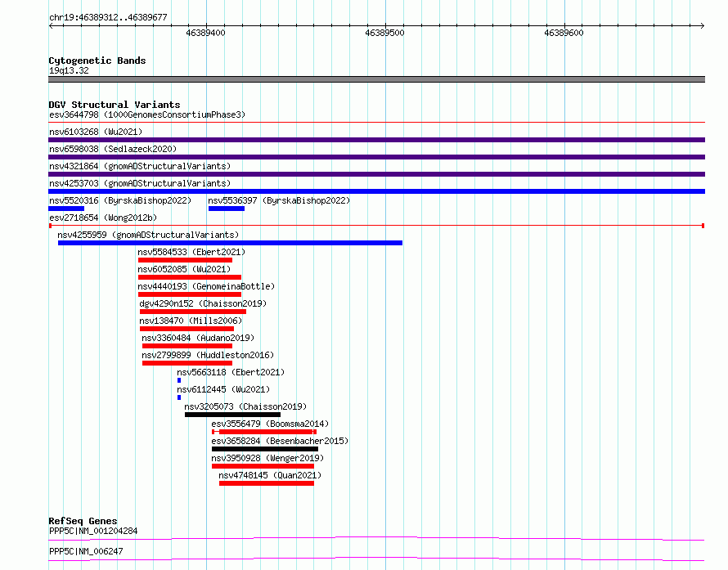Select the nsv4255959 blue variant bar
The width and height of the screenshot is (728, 570).
coord(231,243)
